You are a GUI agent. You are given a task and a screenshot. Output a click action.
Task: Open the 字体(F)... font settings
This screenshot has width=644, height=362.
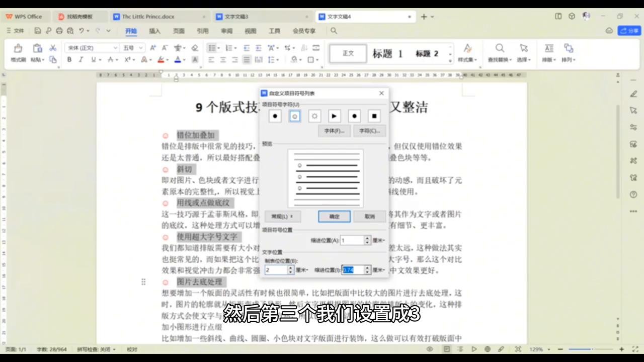point(334,131)
